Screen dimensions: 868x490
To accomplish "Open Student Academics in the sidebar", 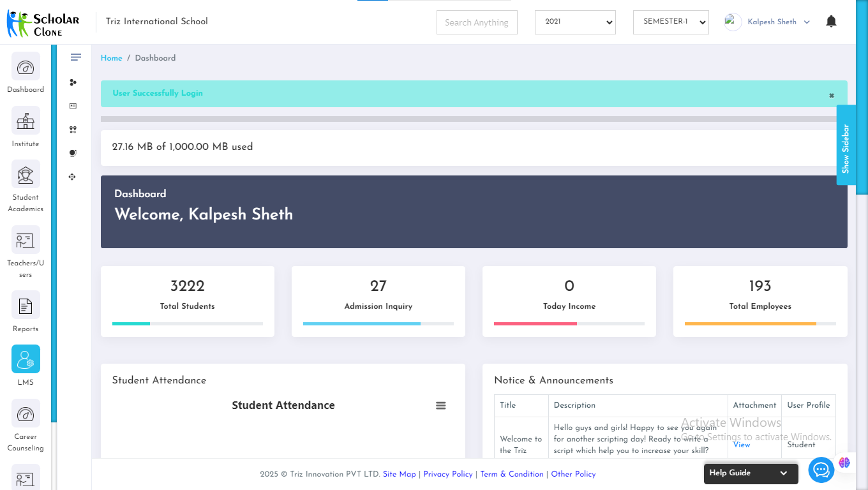I will coord(26,174).
